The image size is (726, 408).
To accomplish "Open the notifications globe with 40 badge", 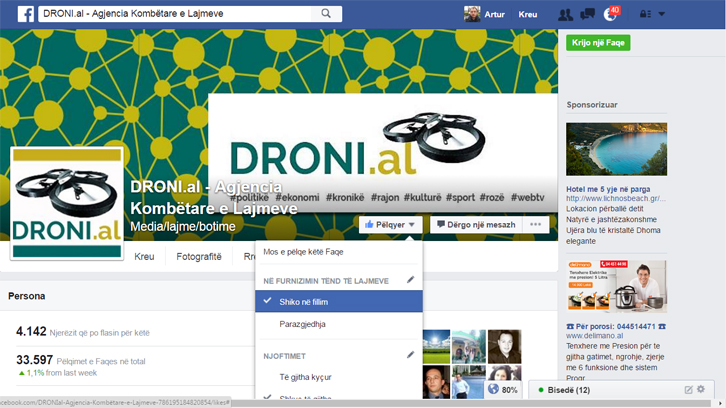I will click(x=610, y=14).
